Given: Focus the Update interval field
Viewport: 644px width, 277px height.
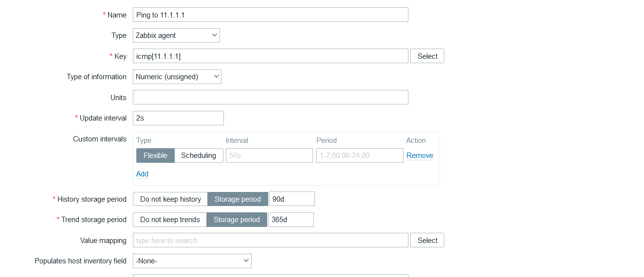Looking at the screenshot, I should pyautogui.click(x=178, y=118).
